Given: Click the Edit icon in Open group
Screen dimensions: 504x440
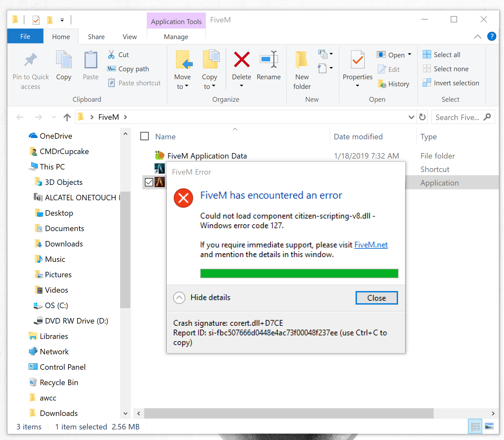Looking at the screenshot, I should coord(382,69).
